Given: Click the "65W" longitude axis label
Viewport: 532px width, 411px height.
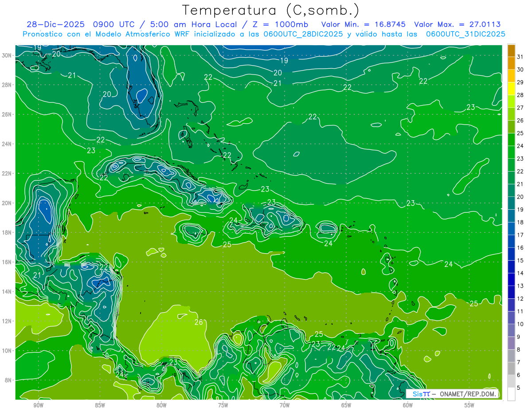Looking at the screenshot, I should pos(346,405).
